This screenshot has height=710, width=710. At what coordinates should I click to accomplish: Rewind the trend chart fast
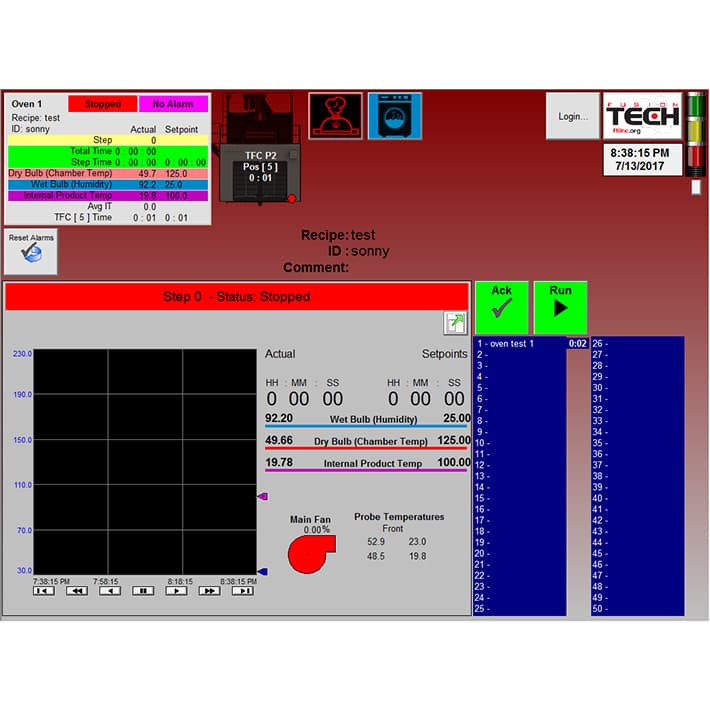coord(77,591)
